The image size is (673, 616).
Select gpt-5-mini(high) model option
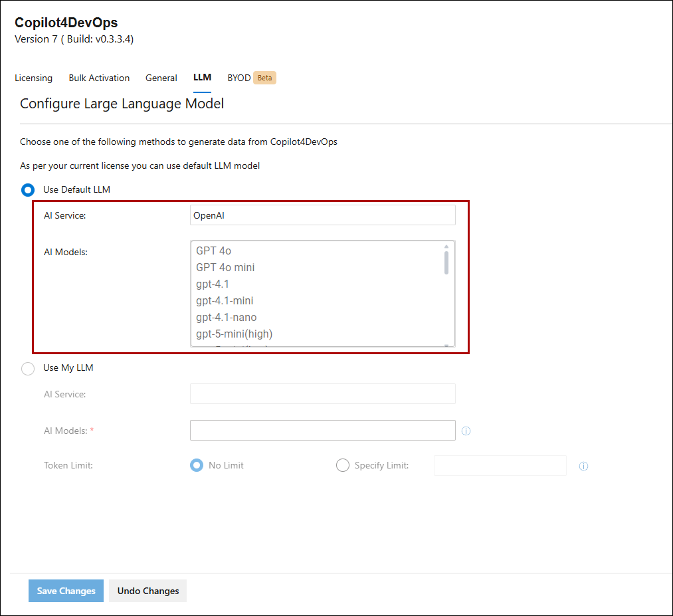(x=234, y=334)
